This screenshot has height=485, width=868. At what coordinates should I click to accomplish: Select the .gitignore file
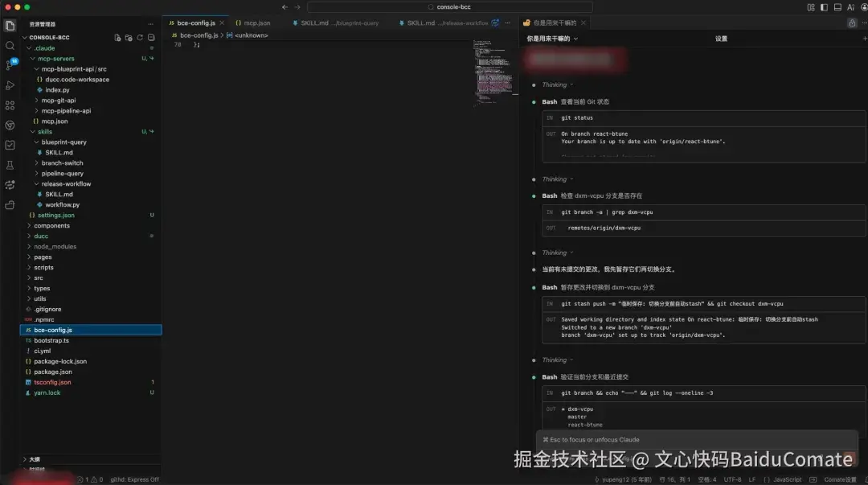click(x=47, y=310)
